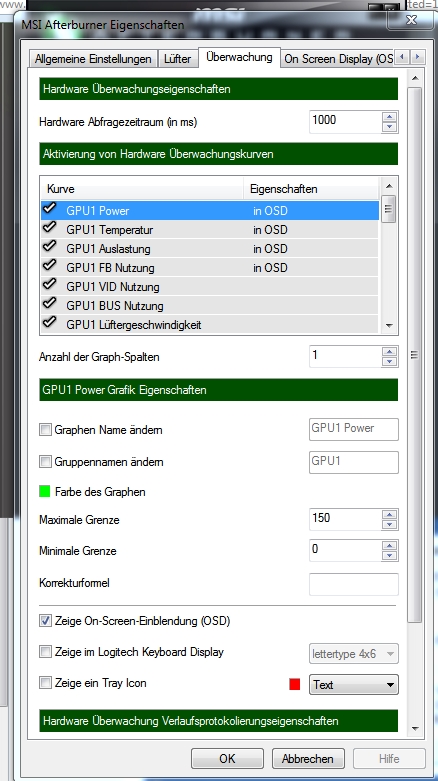
Task: Toggle the checkmark for GPU1 BUS Nutzung
Action: [x=49, y=303]
